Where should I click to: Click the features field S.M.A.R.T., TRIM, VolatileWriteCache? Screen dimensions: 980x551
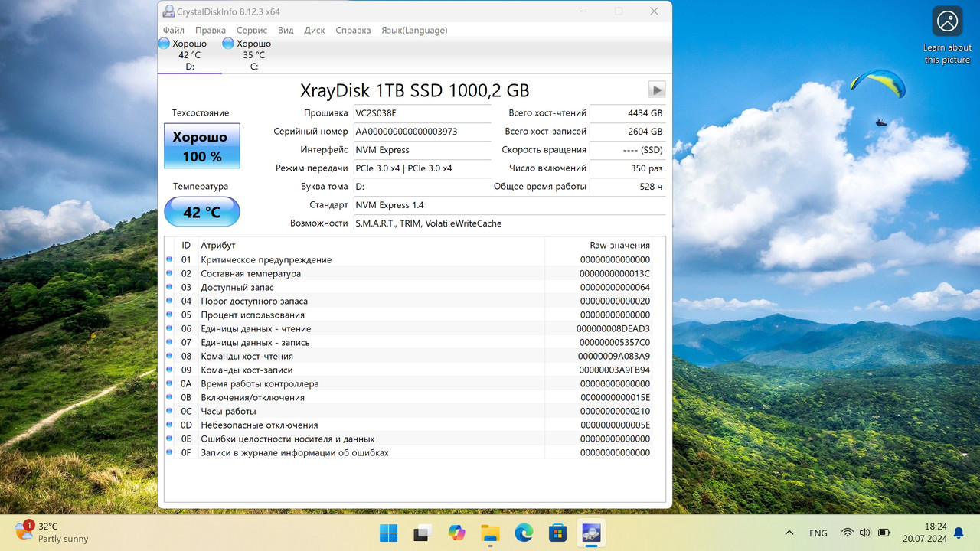(x=509, y=223)
